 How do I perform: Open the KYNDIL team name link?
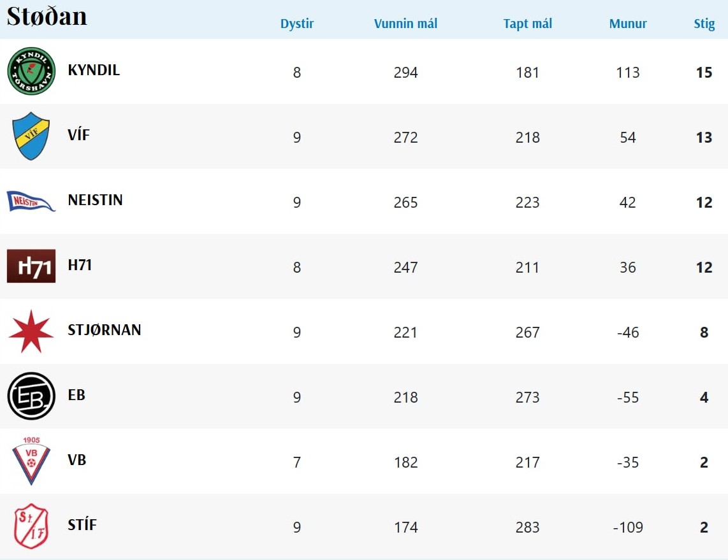coord(94,70)
